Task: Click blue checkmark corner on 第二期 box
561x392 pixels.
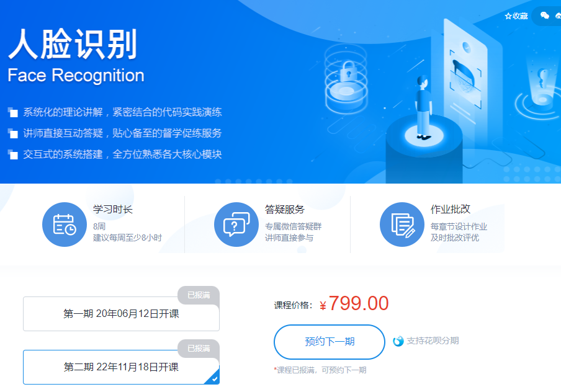Action: (213, 379)
